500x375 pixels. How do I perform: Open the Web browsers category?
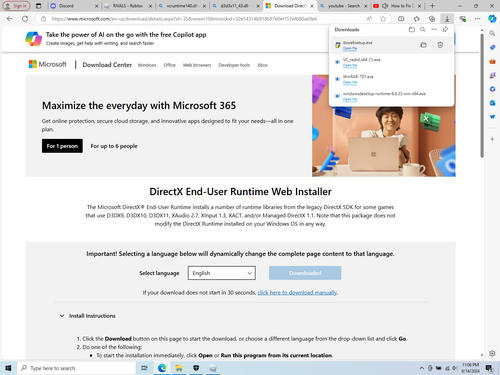pos(197,65)
